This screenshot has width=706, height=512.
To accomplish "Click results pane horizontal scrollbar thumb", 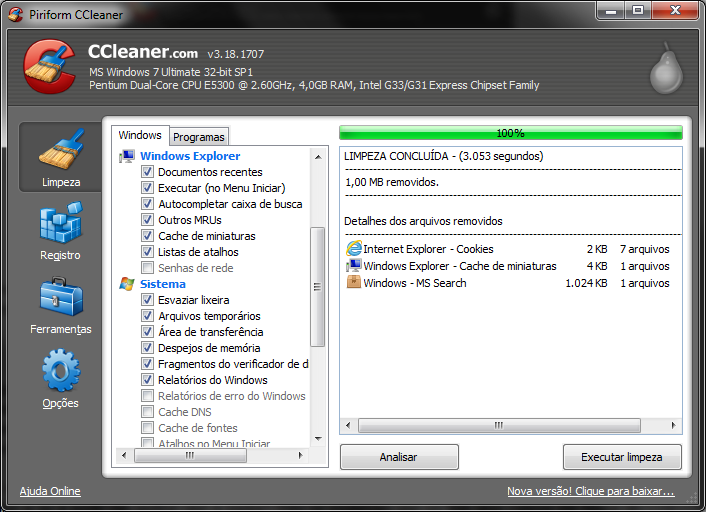I will 499,425.
